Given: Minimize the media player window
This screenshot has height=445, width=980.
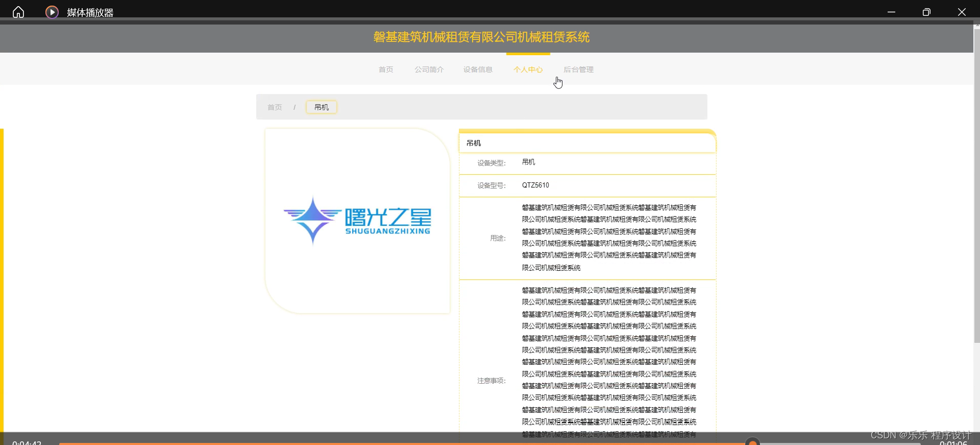Looking at the screenshot, I should pyautogui.click(x=891, y=12).
